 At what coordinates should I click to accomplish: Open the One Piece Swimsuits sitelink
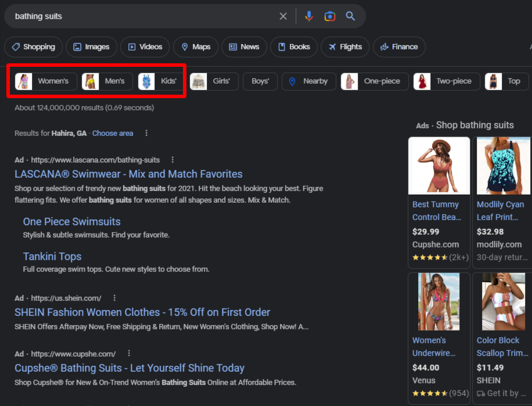pos(71,221)
